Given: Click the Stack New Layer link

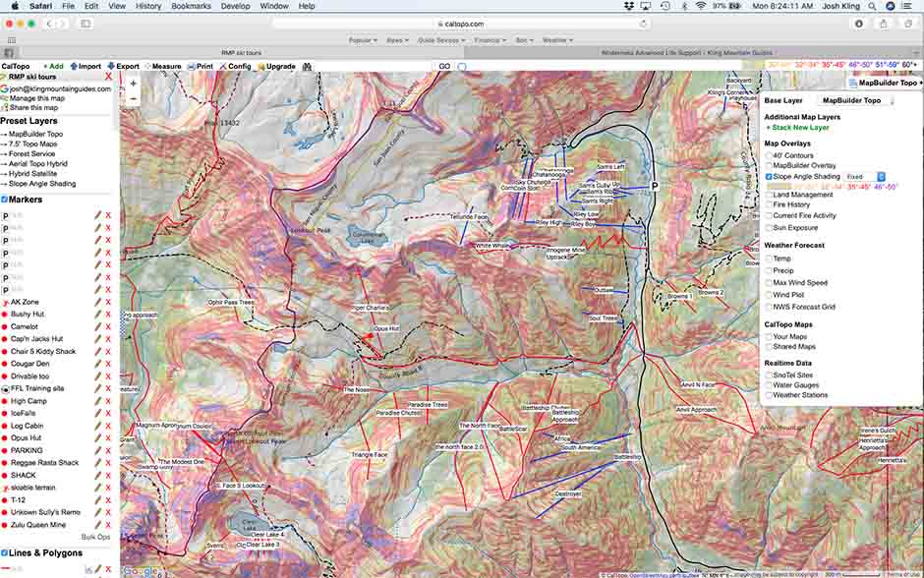Looking at the screenshot, I should point(797,128).
